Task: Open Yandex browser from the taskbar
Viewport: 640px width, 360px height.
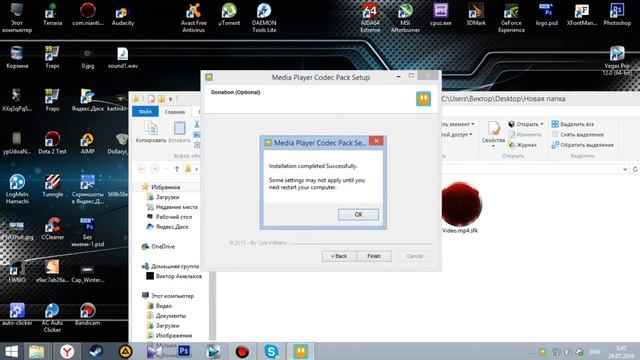Action: (67, 351)
